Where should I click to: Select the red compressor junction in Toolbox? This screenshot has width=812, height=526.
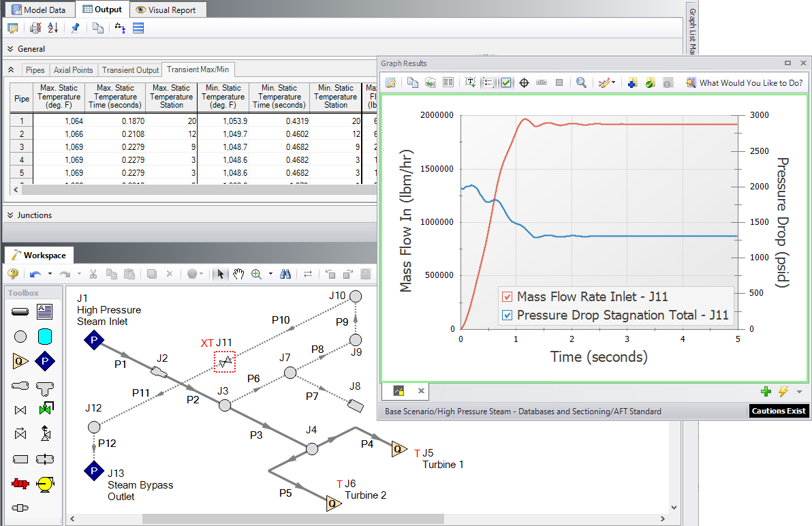20,484
